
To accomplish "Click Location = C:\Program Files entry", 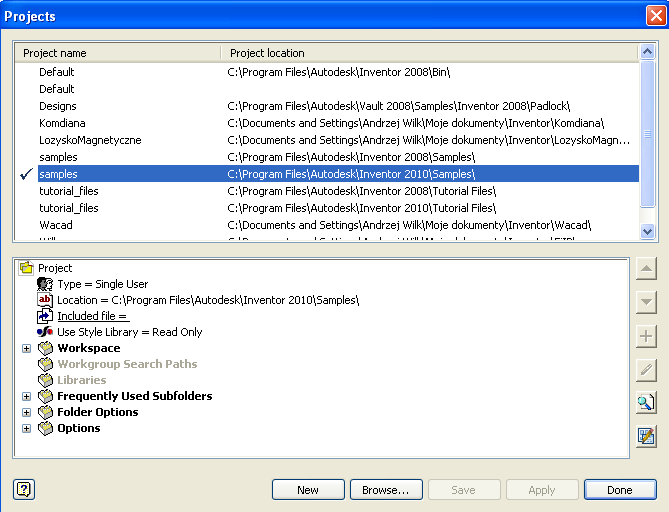I will click(x=208, y=300).
